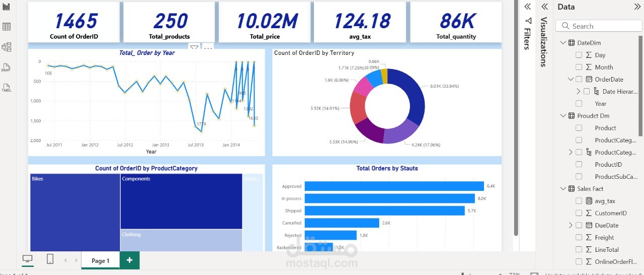This screenshot has height=275, width=644.
Task: Click the Data pane vertical scrollbar
Action: [x=640, y=86]
